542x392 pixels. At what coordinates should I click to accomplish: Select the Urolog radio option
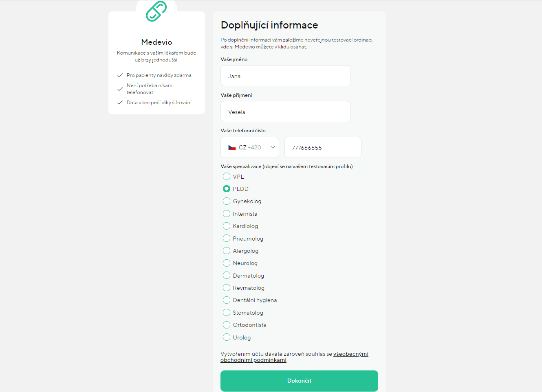[227, 337]
